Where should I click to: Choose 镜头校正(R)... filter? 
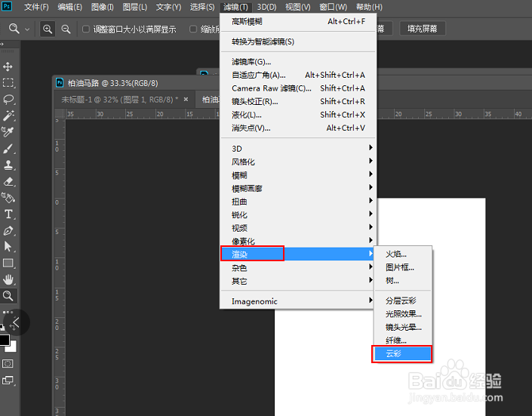298,101
